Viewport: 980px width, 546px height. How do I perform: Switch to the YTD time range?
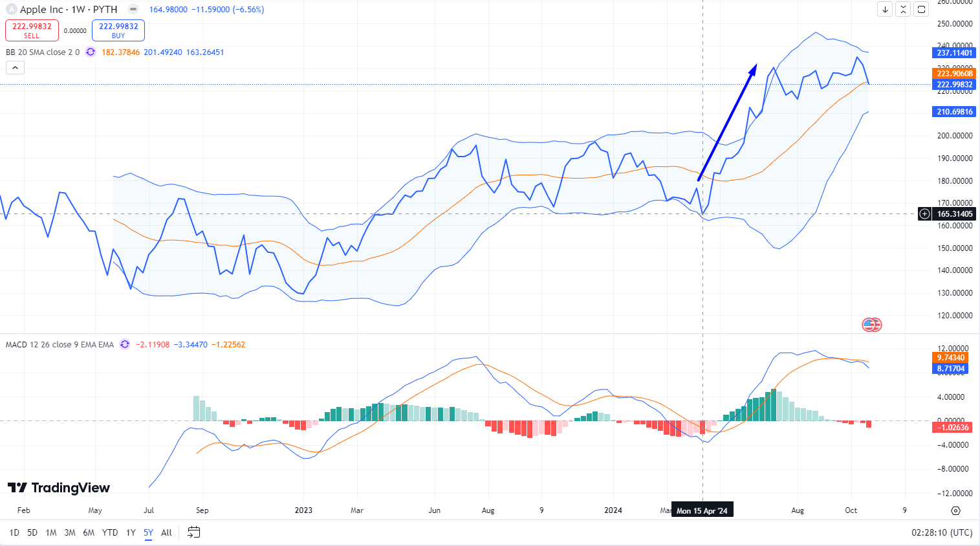click(x=110, y=532)
